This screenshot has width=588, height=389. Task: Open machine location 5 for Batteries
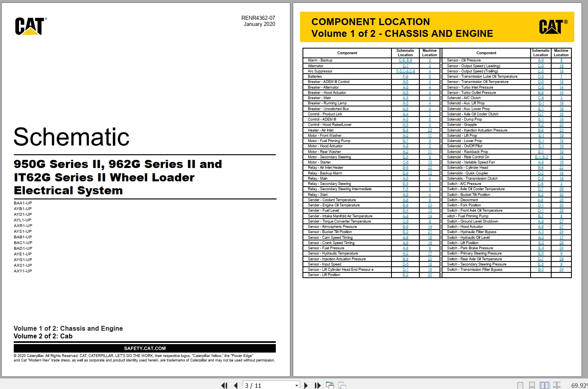point(429,77)
